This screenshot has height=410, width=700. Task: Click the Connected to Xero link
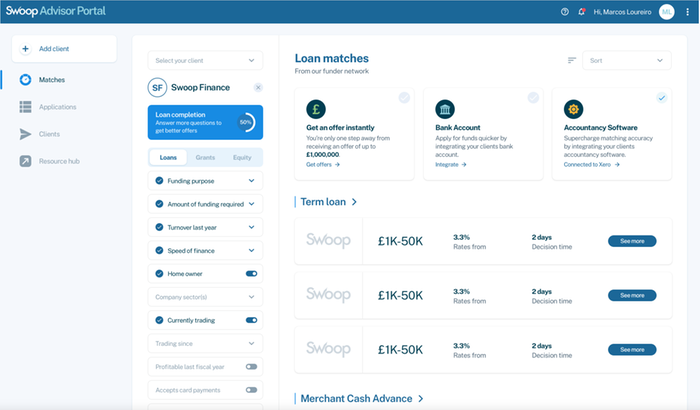coord(592,164)
